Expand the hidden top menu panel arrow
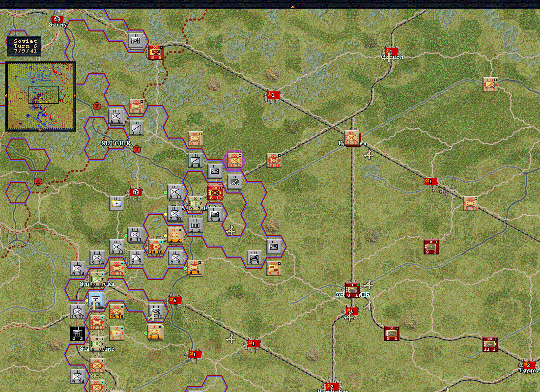Image resolution: width=540 pixels, height=392 pixels. (x=292, y=6)
